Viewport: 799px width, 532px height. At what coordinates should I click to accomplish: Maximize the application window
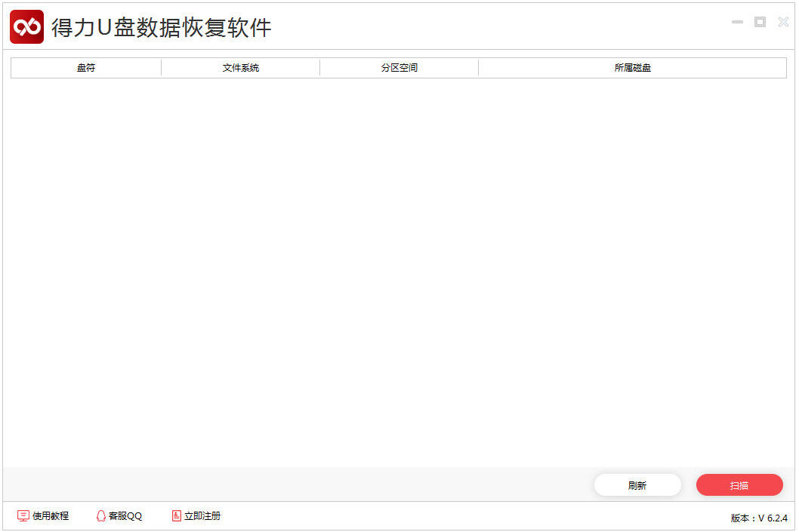(x=760, y=22)
